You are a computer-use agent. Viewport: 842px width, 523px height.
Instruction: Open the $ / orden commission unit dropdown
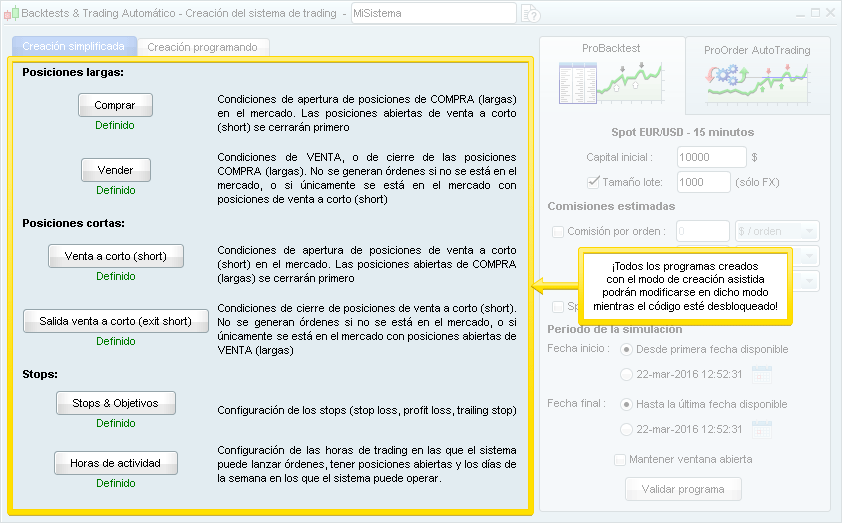tap(777, 231)
